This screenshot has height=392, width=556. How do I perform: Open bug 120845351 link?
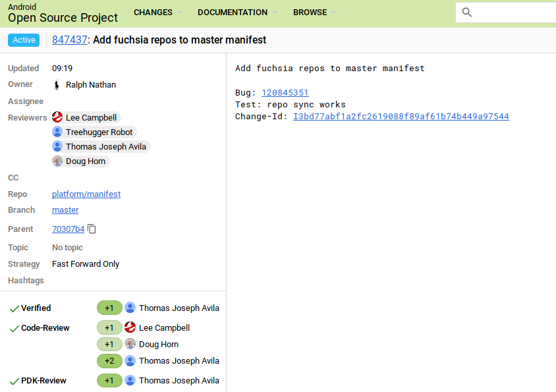point(285,93)
